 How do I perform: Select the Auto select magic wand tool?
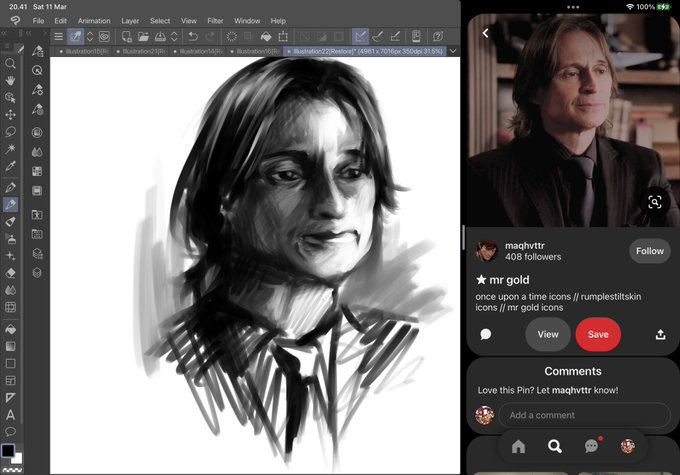click(10, 149)
